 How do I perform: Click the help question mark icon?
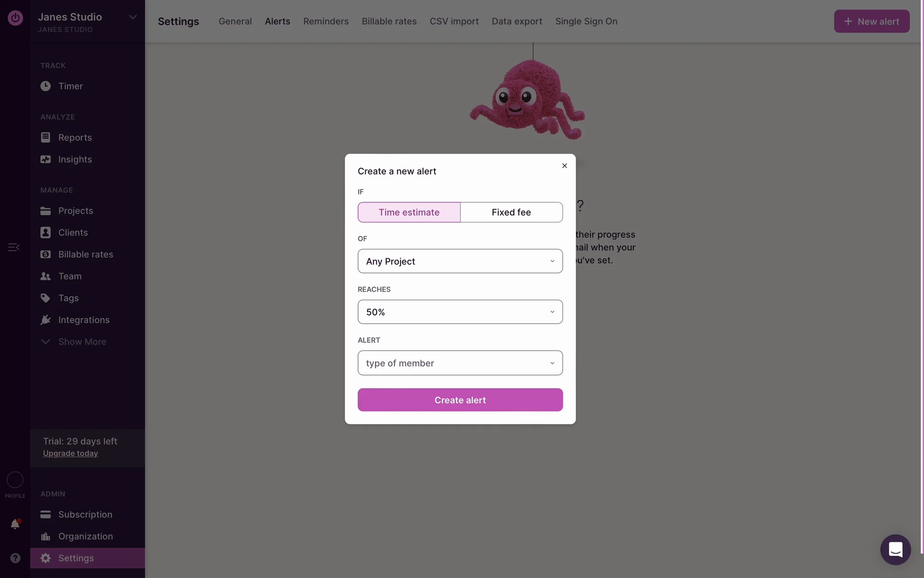click(15, 558)
